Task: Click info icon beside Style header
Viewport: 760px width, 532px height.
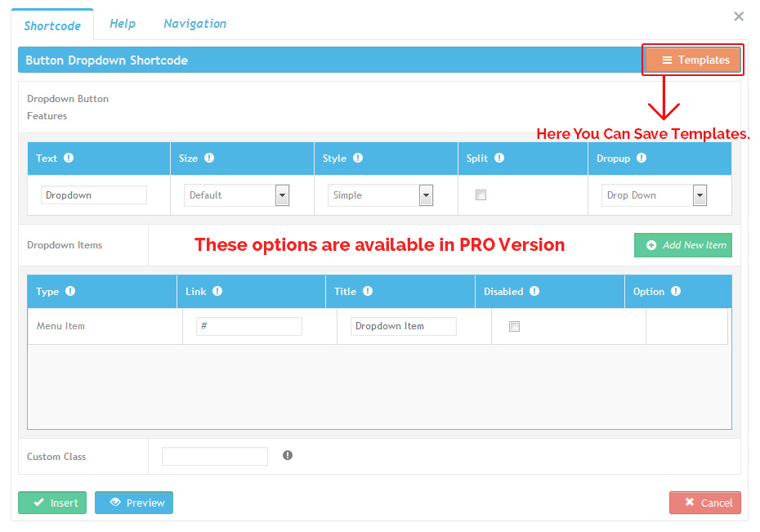Action: pyautogui.click(x=358, y=159)
